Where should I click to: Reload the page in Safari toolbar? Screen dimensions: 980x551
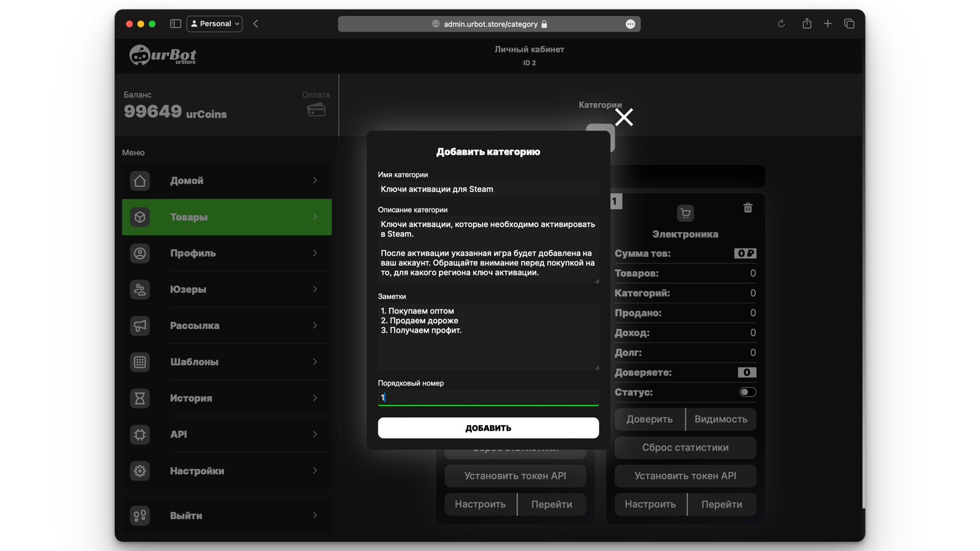coord(781,24)
